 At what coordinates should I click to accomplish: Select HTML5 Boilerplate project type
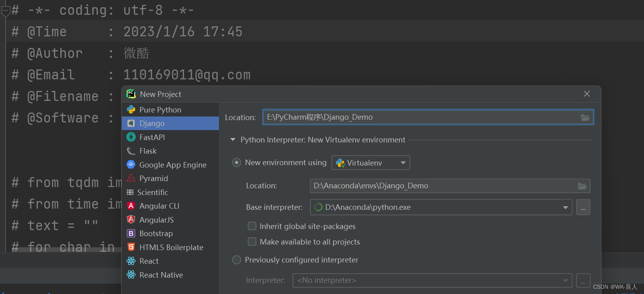[x=170, y=247]
